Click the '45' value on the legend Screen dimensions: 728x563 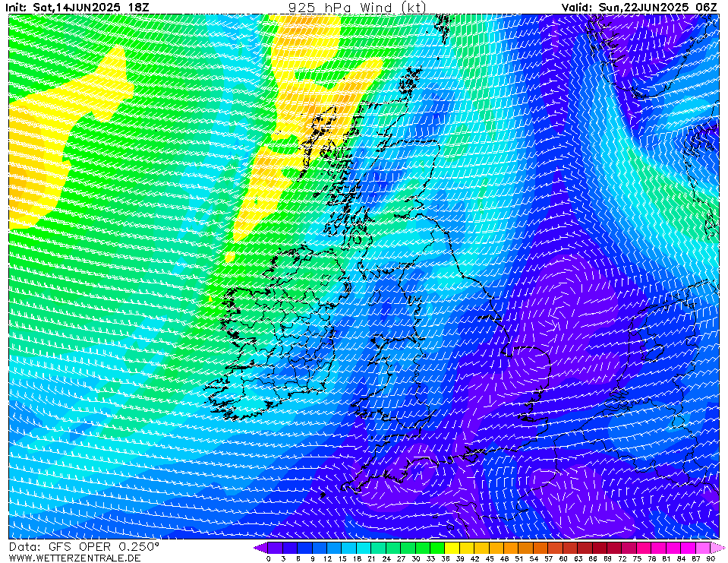click(490, 558)
